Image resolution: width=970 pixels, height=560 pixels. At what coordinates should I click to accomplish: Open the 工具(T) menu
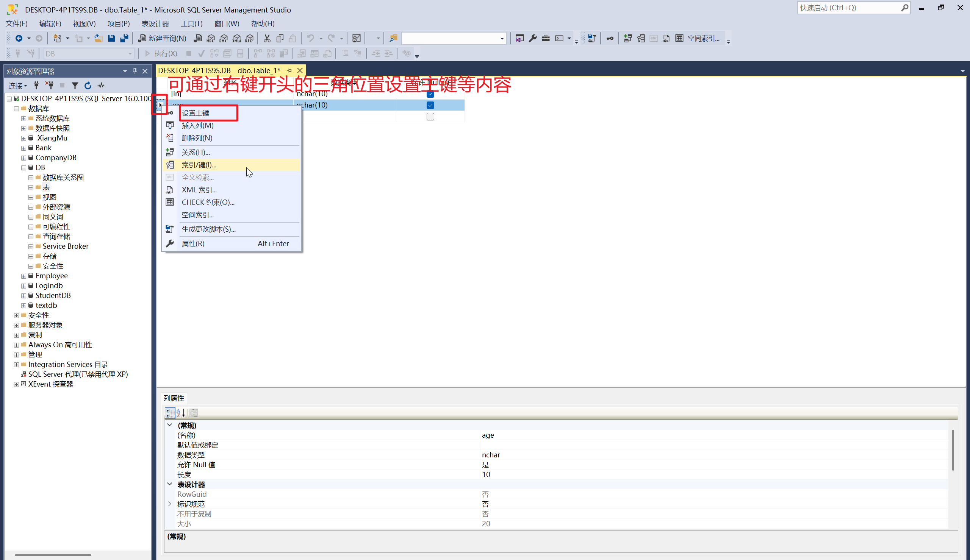pos(191,24)
